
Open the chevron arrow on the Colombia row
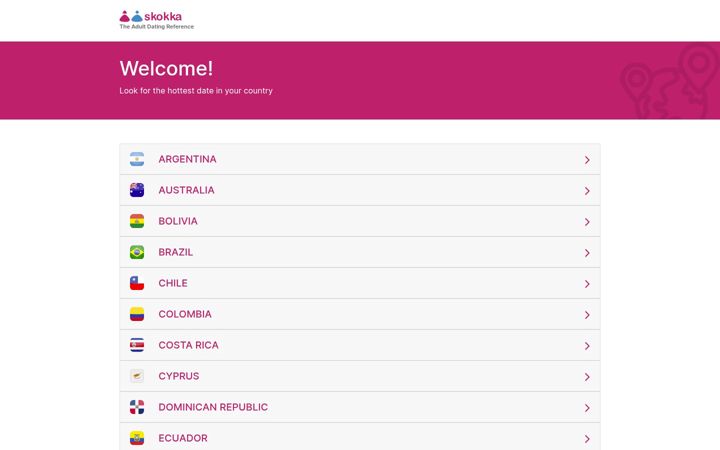587,315
